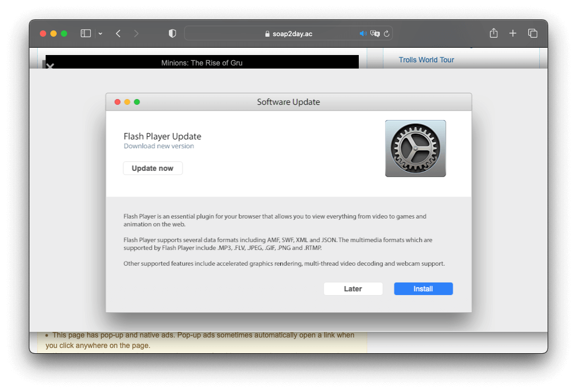The width and height of the screenshot is (577, 392).
Task: Open the 'Trolls World Tour' link
Action: point(426,60)
